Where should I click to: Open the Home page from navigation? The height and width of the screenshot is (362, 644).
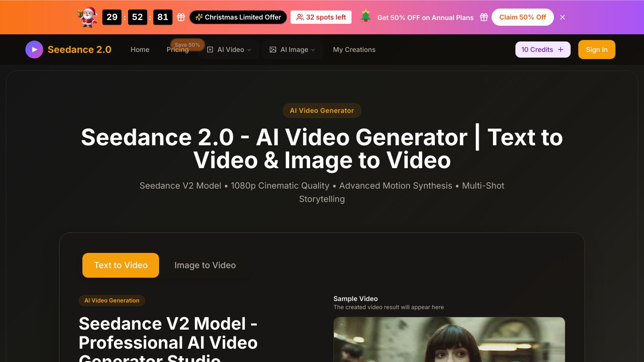click(x=140, y=50)
